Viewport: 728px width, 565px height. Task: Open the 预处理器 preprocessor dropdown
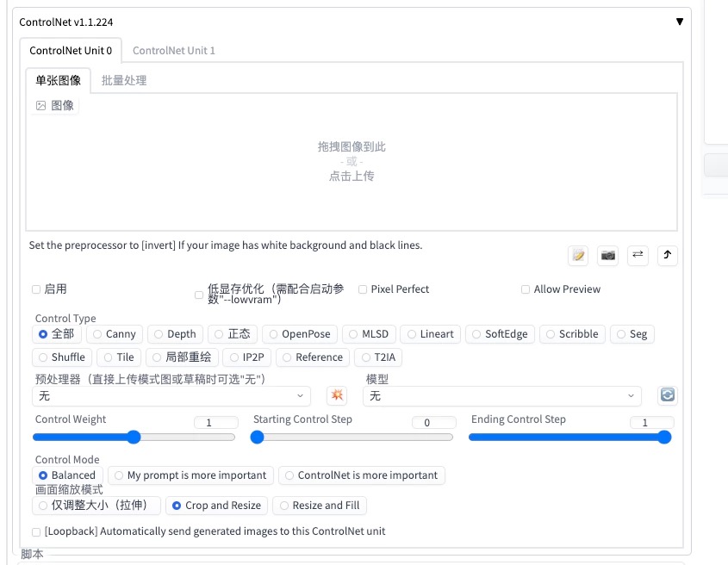pos(169,395)
